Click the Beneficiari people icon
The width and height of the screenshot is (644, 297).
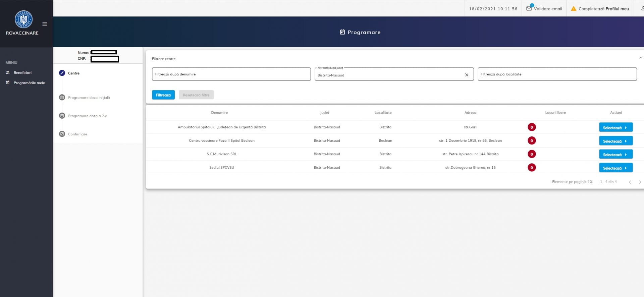[x=8, y=72]
